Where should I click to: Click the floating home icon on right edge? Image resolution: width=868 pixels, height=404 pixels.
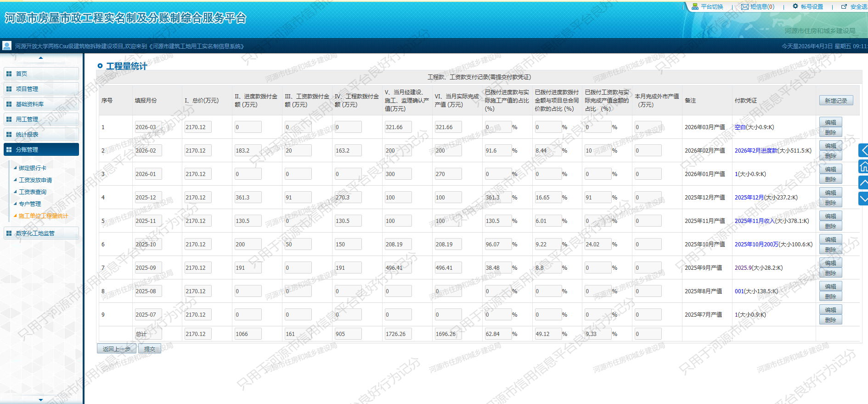coord(863,166)
